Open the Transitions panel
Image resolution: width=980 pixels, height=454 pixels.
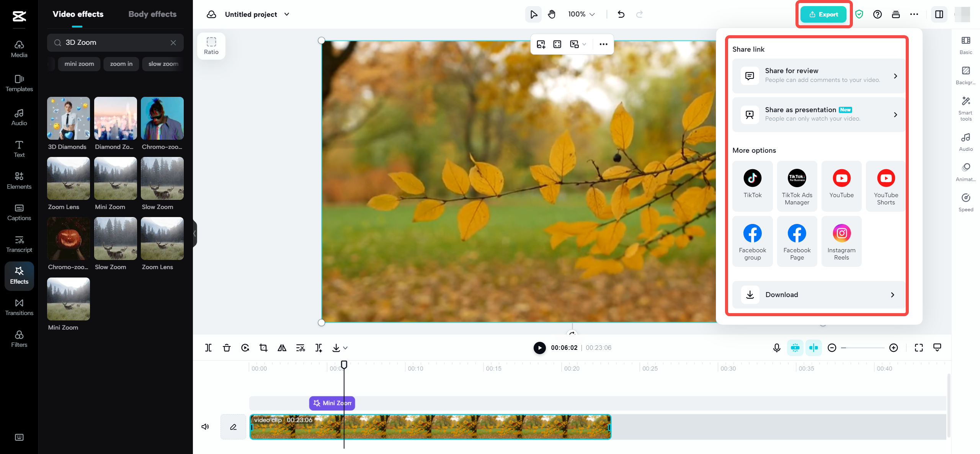coord(19,307)
